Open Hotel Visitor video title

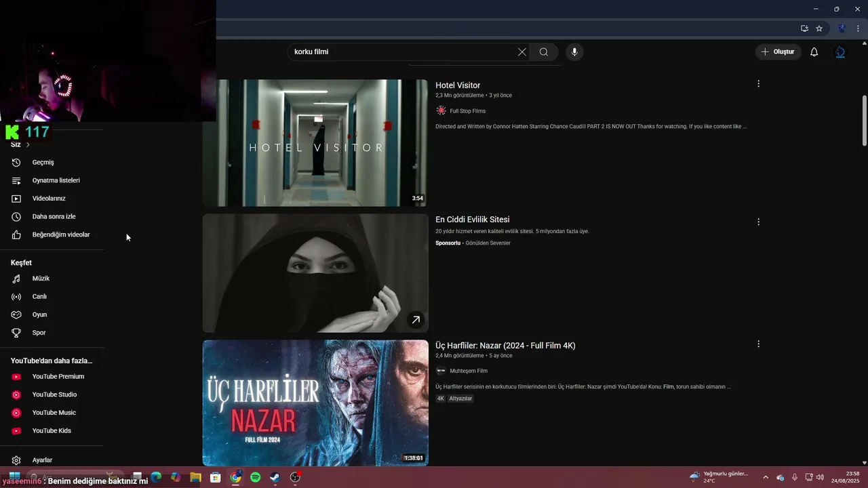click(x=458, y=85)
